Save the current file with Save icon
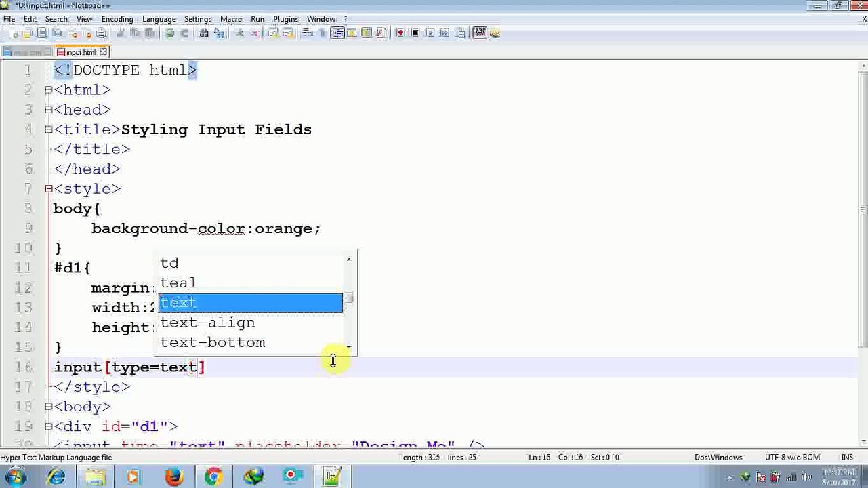 [x=42, y=33]
